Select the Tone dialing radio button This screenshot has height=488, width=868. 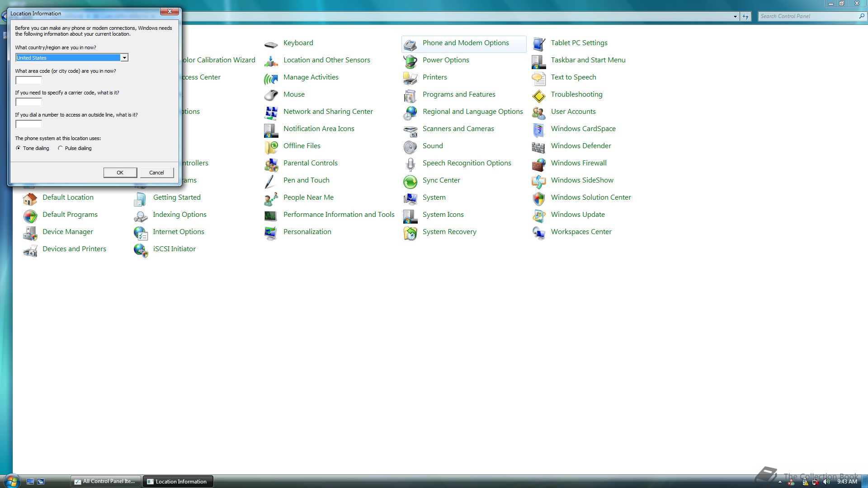click(x=18, y=148)
